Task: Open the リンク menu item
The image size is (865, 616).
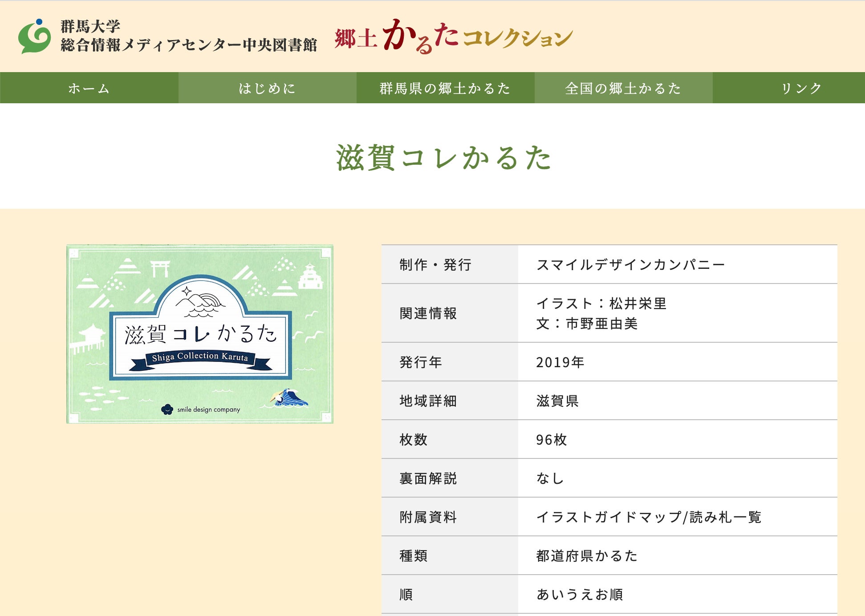Action: coord(801,88)
